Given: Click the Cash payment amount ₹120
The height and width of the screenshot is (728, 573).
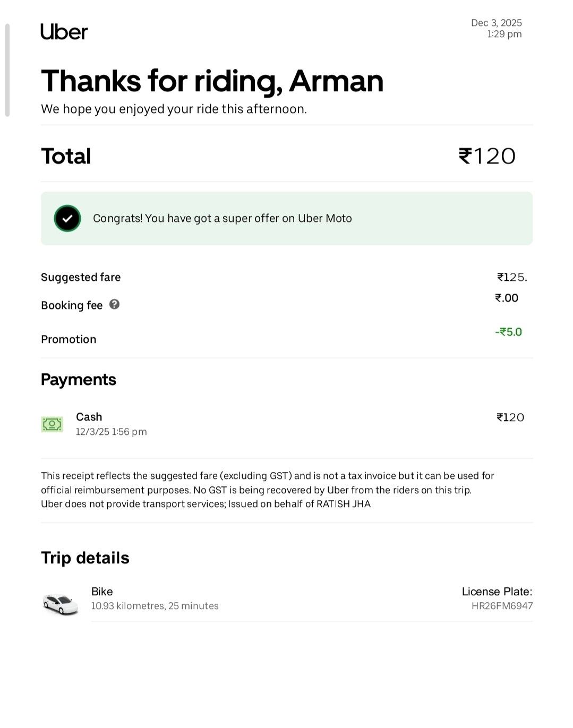Looking at the screenshot, I should [510, 417].
